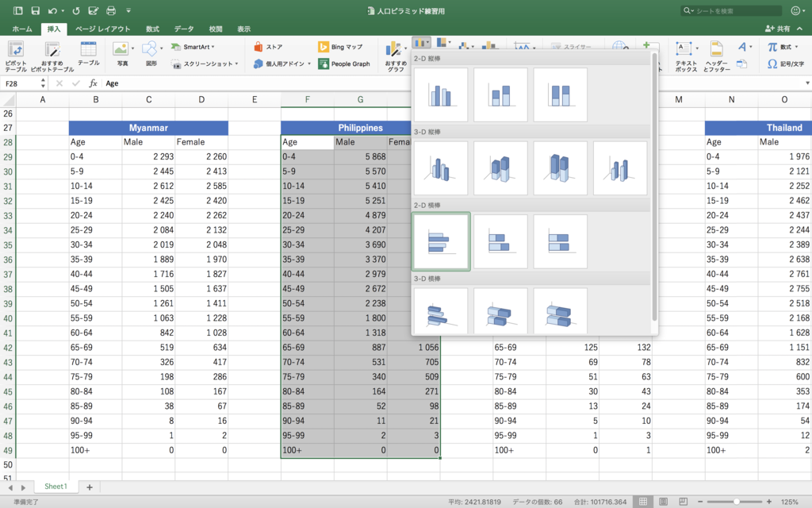This screenshot has height=508, width=812.
Task: Click the おすすめピボットテーブル icon
Action: point(52,56)
